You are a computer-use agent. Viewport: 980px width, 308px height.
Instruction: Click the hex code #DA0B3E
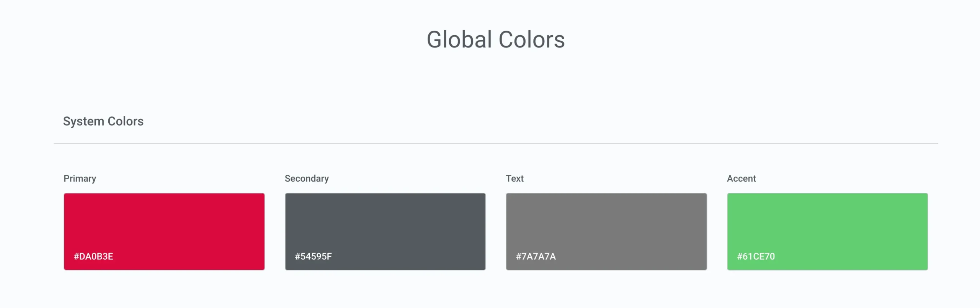[94, 257]
